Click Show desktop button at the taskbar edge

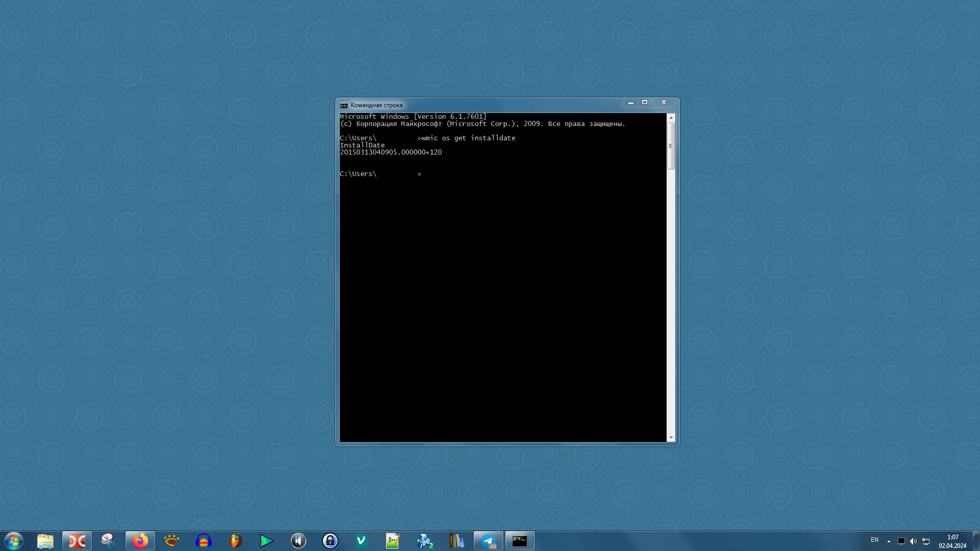[976, 541]
